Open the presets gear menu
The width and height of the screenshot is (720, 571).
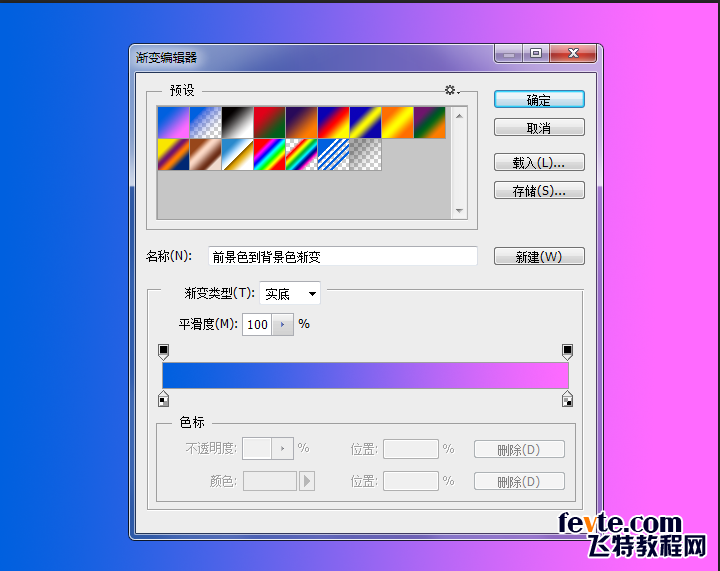click(451, 90)
